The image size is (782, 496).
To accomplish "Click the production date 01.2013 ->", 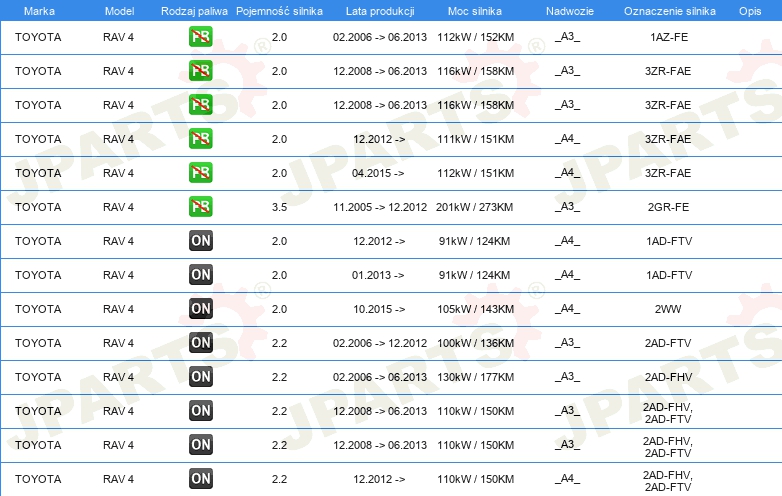I will click(378, 275).
